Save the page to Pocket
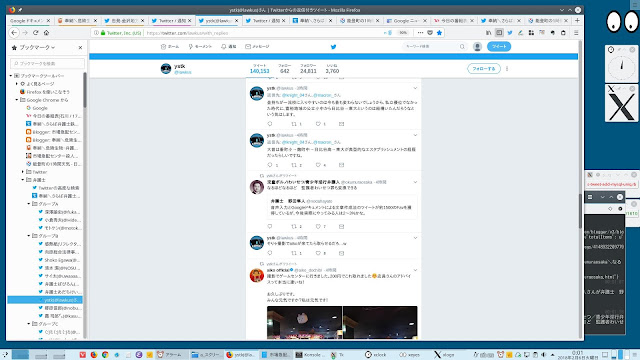 coord(430,33)
